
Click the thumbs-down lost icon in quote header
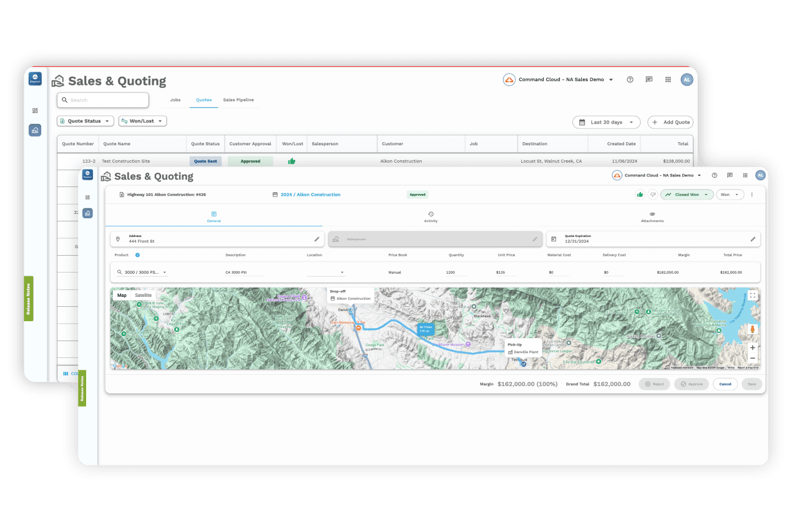pos(652,195)
